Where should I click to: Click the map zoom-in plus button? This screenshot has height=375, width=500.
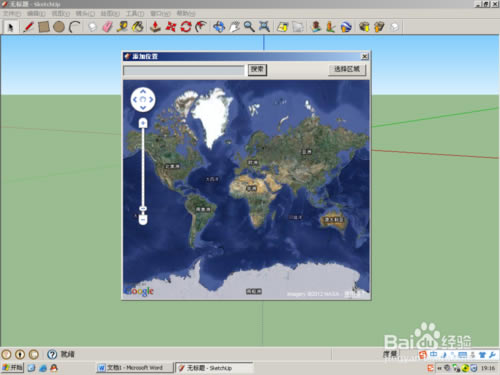tap(143, 123)
